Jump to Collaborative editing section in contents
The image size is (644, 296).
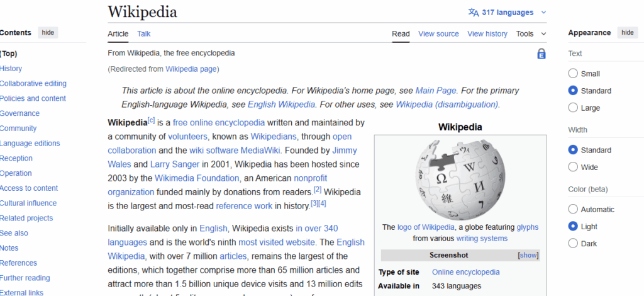coord(33,84)
